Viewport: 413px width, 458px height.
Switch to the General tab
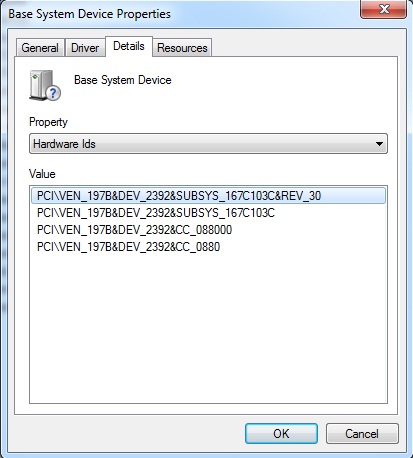(x=40, y=48)
